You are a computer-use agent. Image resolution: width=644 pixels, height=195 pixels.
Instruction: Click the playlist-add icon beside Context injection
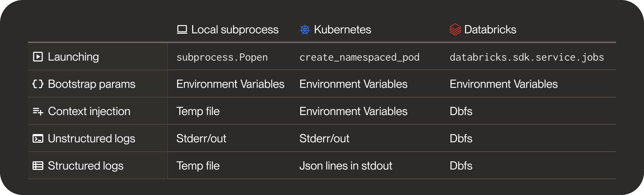(x=38, y=111)
